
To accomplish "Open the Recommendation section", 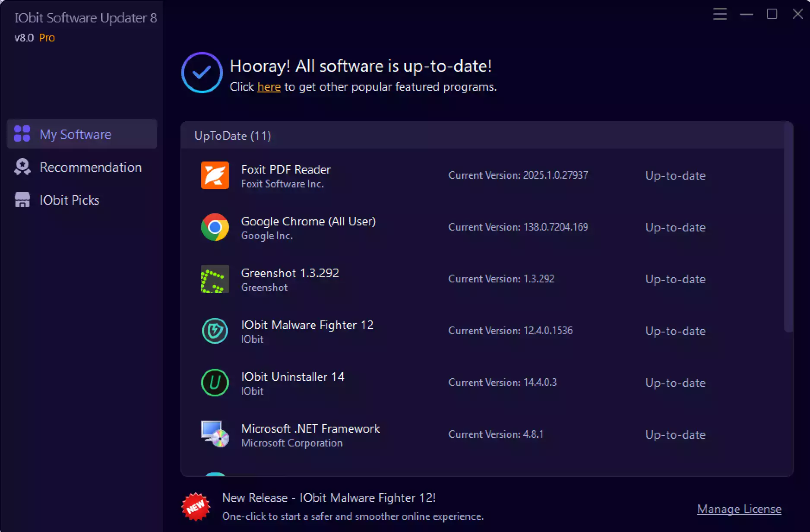I will 82,167.
